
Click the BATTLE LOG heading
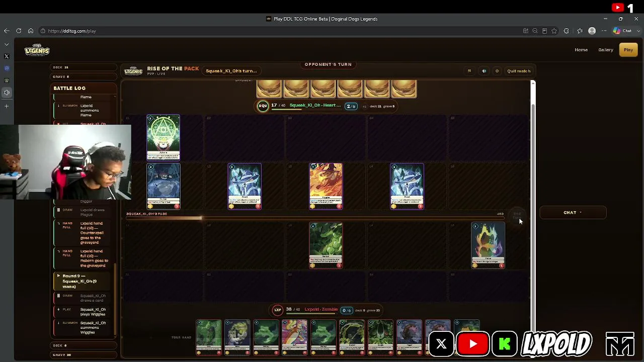pyautogui.click(x=69, y=88)
